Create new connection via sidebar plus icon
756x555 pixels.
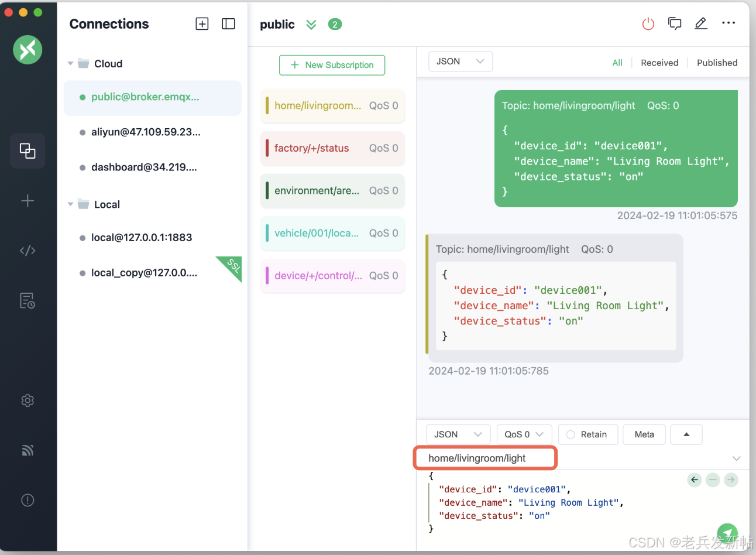click(28, 201)
